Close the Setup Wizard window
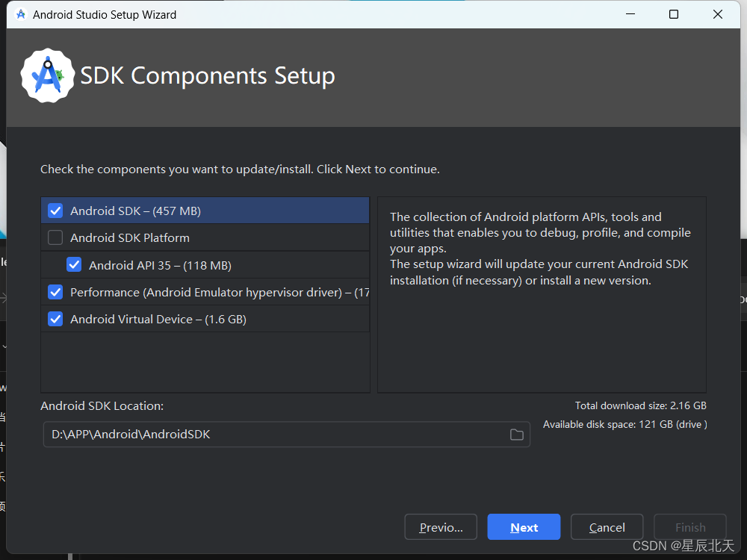This screenshot has width=747, height=560. pos(718,14)
